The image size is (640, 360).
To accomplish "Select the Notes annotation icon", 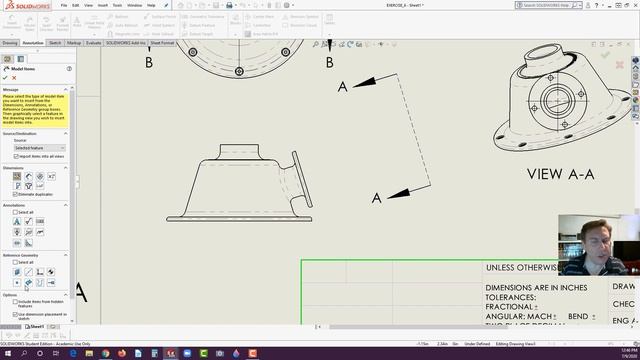I will click(x=17, y=222).
